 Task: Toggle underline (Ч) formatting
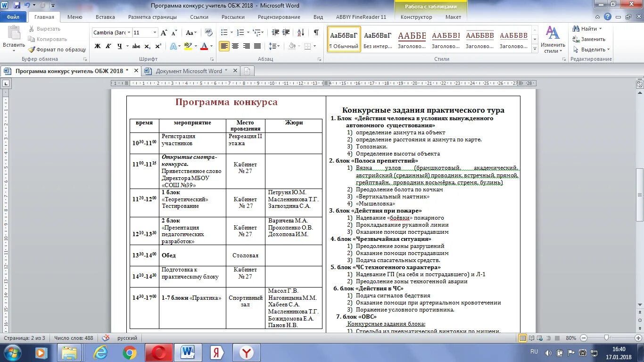(x=119, y=46)
